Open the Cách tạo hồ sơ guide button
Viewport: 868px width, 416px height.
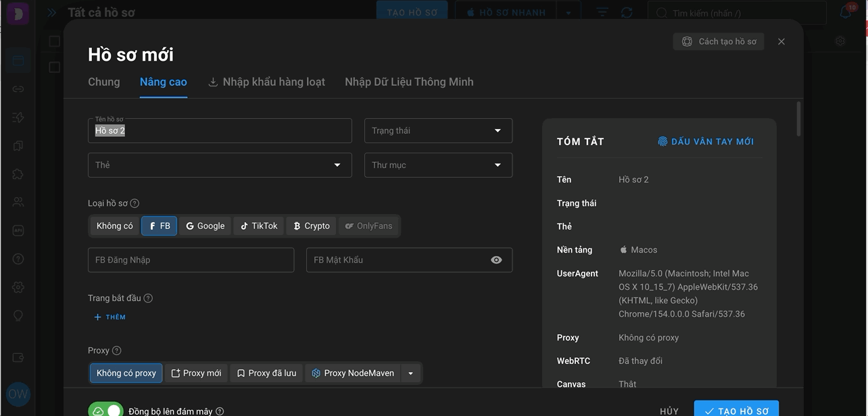point(719,42)
